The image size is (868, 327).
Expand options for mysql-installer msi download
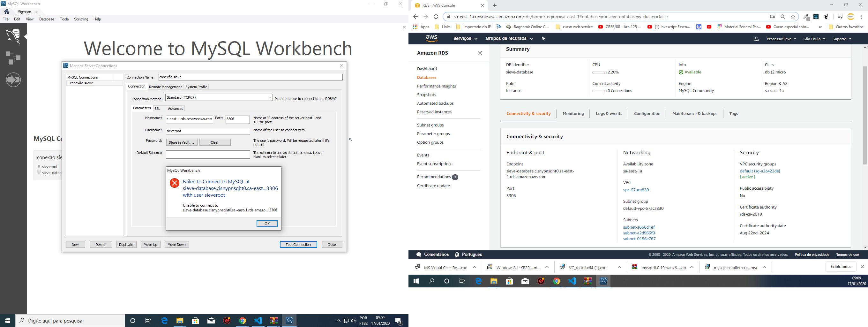764,267
